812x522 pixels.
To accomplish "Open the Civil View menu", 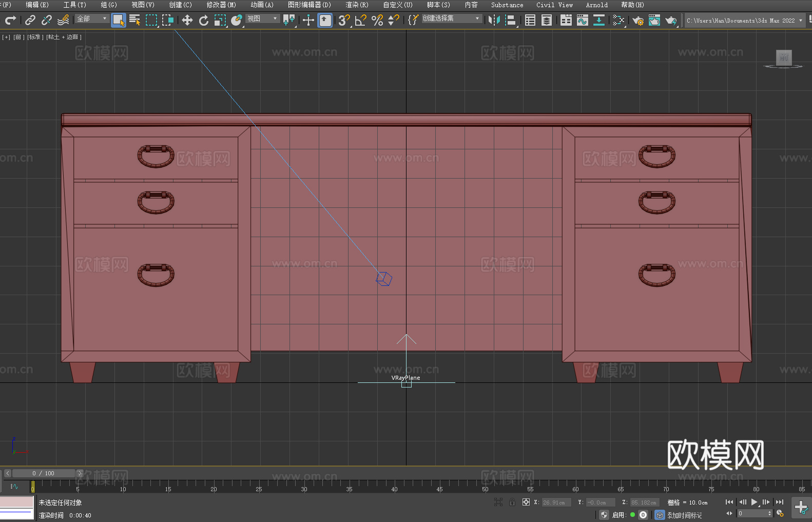I will (x=554, y=5).
